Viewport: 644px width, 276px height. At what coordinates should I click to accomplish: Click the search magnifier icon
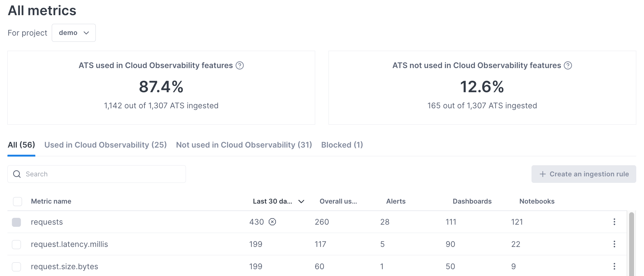(x=17, y=174)
